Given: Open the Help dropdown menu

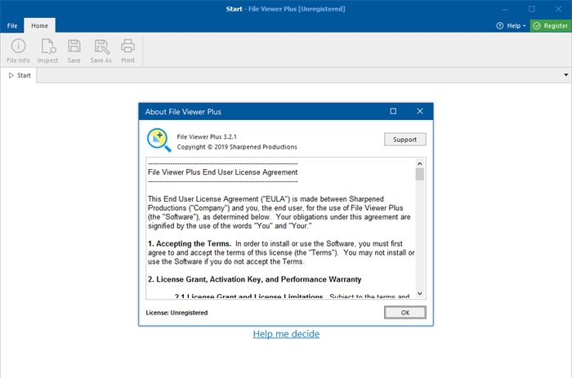Looking at the screenshot, I should coord(511,25).
